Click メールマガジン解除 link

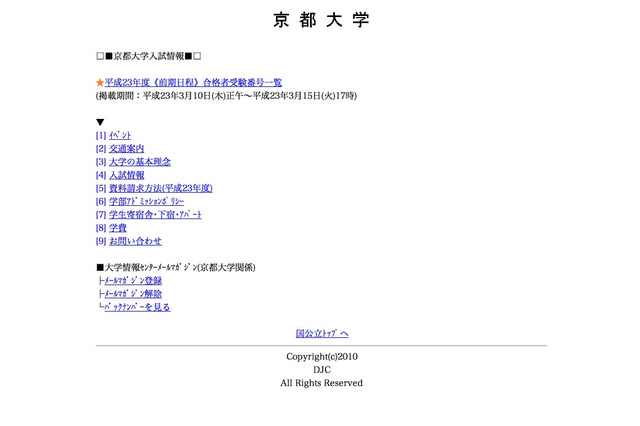[x=133, y=294]
